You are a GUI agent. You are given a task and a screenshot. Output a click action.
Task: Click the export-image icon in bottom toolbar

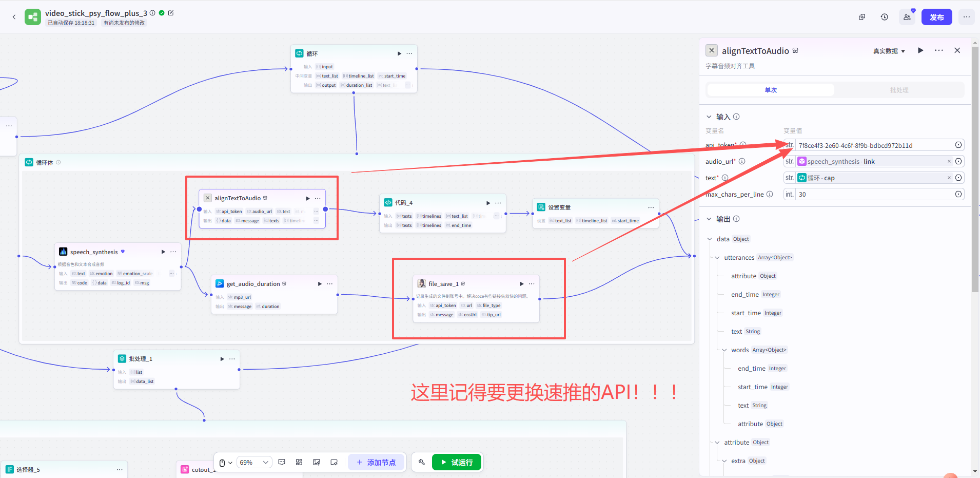tap(316, 462)
